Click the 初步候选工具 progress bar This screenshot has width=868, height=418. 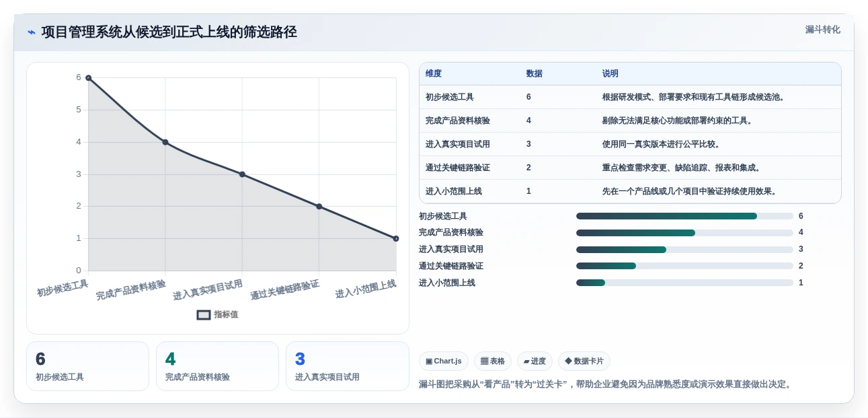(x=684, y=216)
